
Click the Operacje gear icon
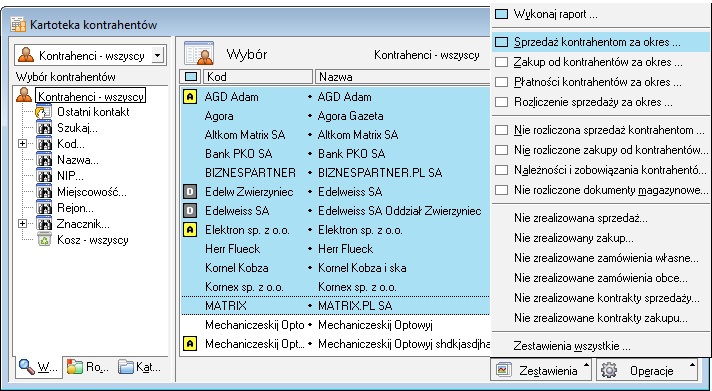click(609, 370)
